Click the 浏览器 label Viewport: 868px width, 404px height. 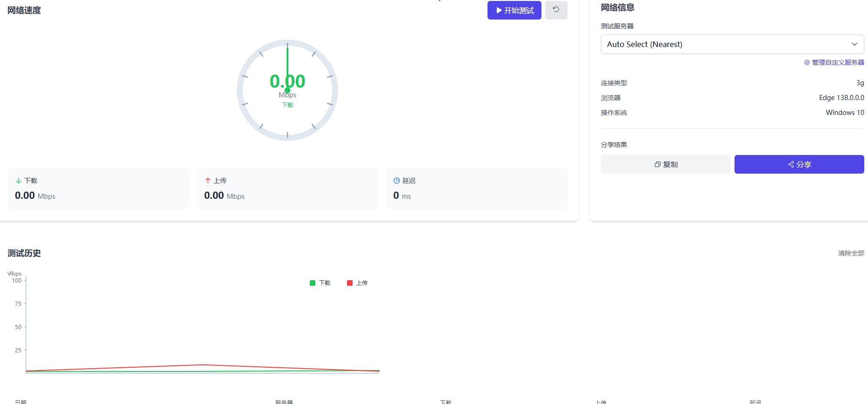coord(611,98)
